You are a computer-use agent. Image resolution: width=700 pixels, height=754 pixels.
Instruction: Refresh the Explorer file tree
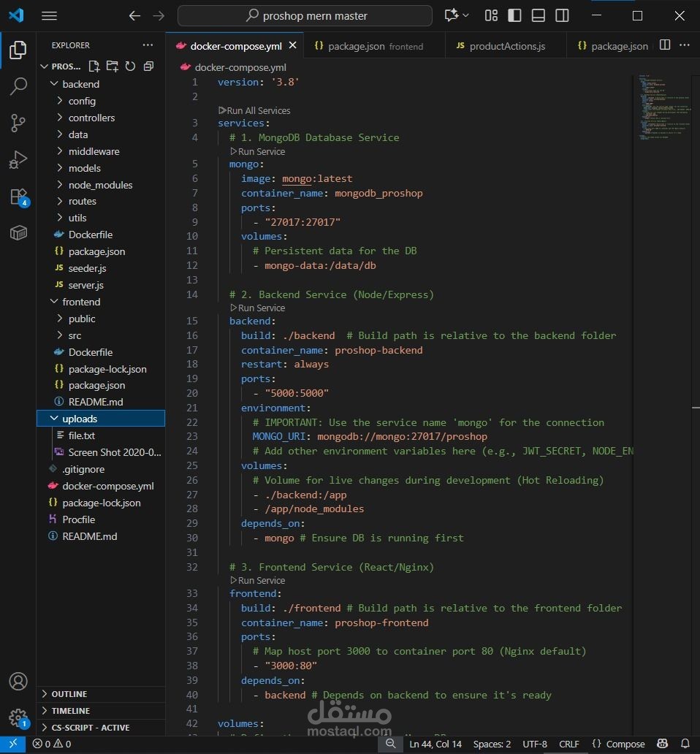tap(130, 66)
